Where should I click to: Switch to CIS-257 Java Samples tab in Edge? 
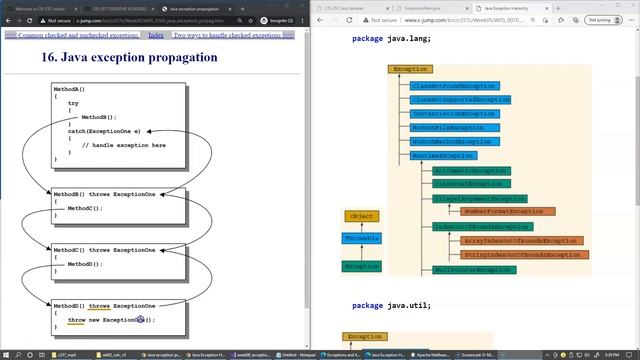tap(353, 8)
